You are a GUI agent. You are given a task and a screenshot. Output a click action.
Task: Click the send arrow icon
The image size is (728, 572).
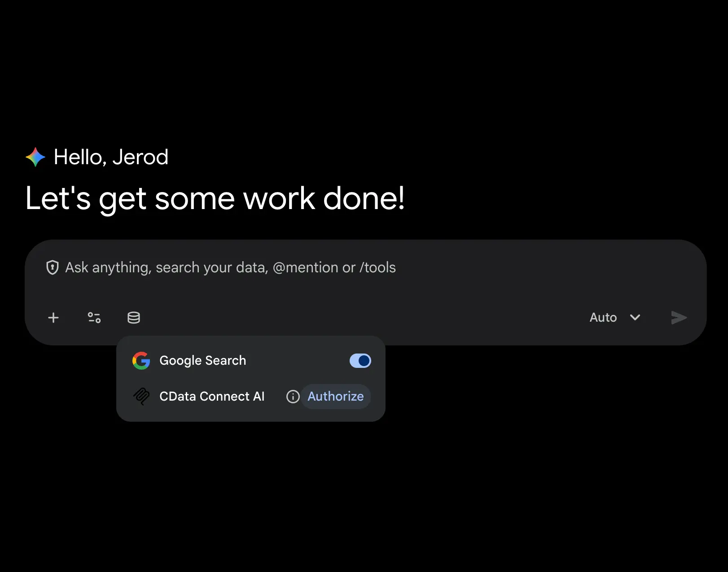(679, 317)
